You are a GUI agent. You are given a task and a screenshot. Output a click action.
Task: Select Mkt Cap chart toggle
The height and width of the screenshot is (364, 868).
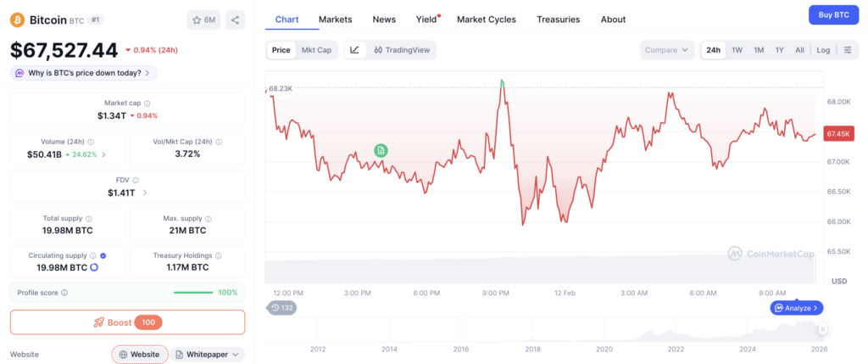[x=317, y=50]
